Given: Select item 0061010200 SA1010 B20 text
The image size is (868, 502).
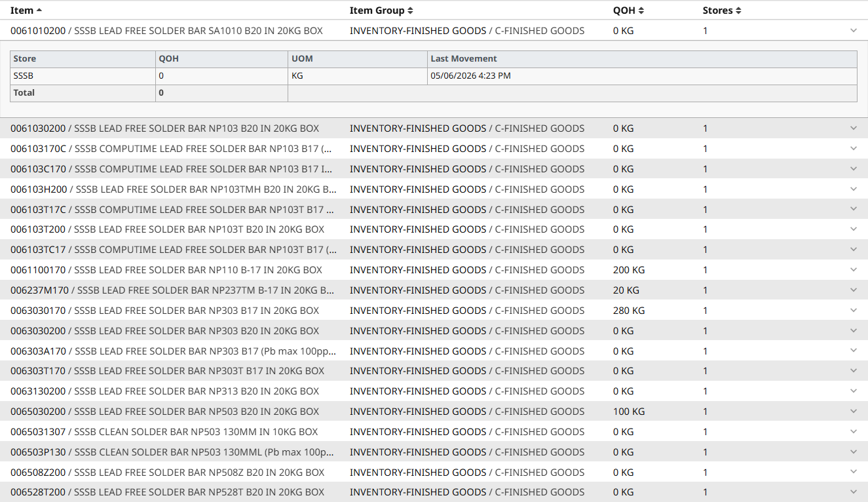Looking at the screenshot, I should click(166, 31).
